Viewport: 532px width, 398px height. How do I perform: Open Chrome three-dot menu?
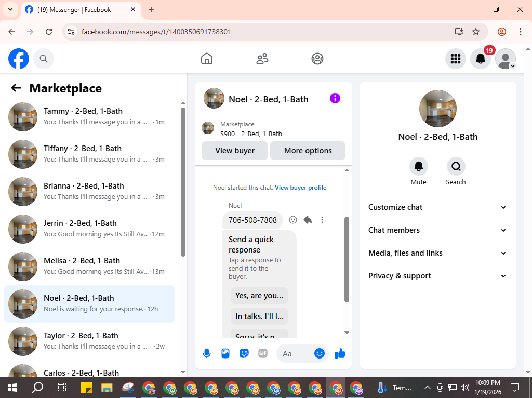[521, 32]
